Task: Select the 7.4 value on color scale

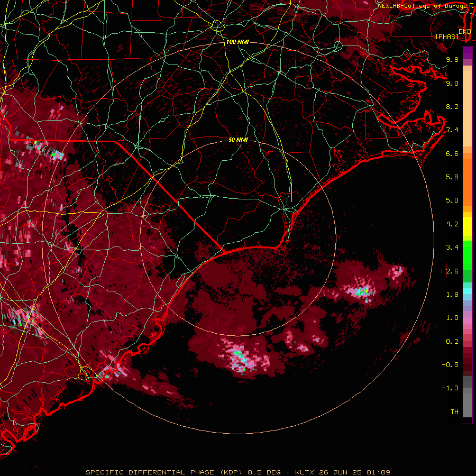Action: coord(452,130)
